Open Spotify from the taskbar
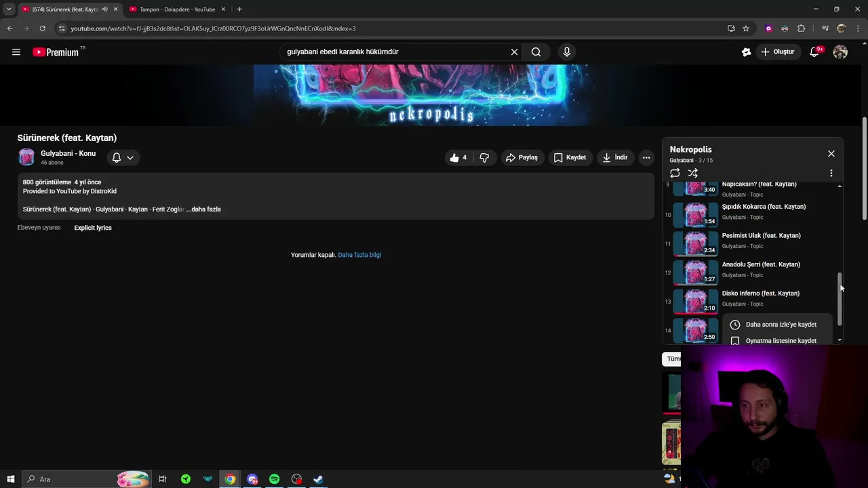 [x=274, y=479]
